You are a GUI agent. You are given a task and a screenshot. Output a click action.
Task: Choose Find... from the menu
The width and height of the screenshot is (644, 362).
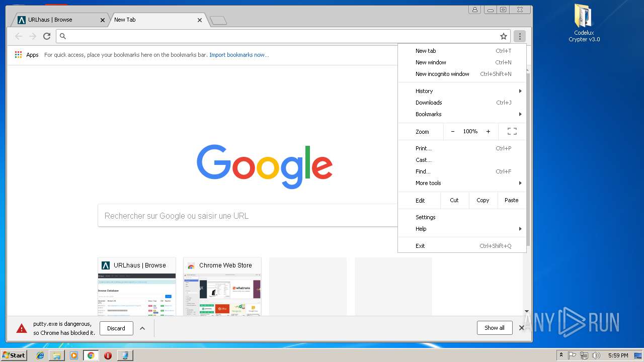[x=462, y=171]
